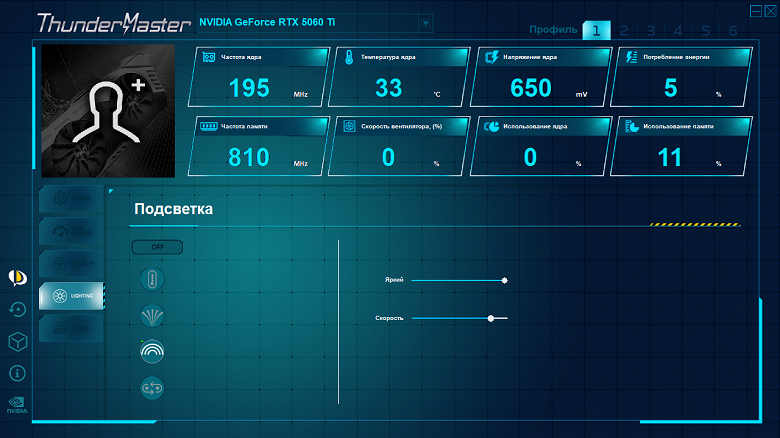Click the Частота ядра GPU clock icon

point(209,57)
